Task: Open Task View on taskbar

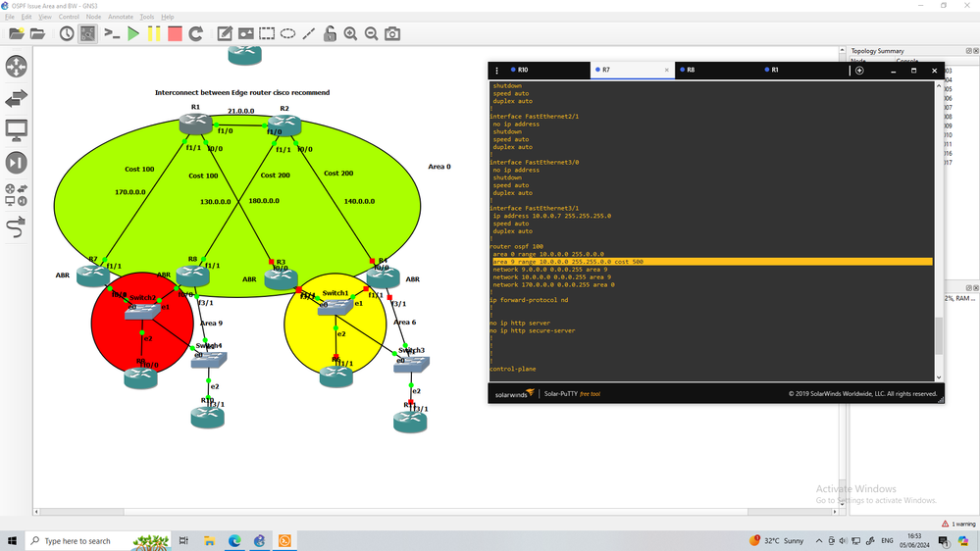Action: click(x=183, y=541)
